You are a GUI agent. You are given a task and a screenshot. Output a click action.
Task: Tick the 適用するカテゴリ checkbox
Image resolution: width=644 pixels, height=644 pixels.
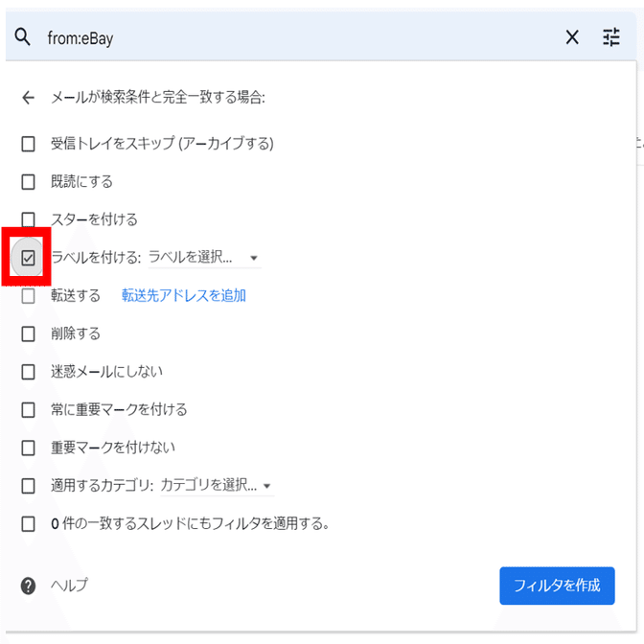28,486
